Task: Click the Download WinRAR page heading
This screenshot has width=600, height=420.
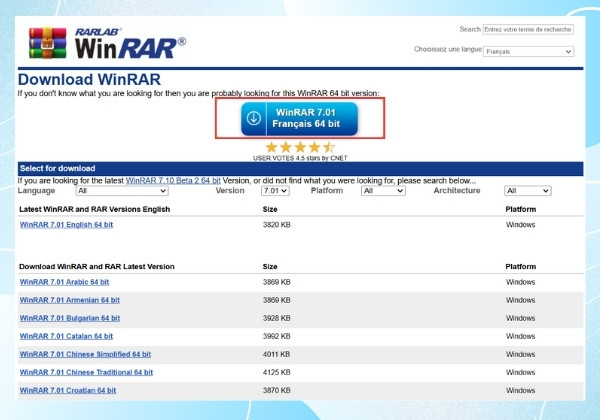Action: [89, 80]
